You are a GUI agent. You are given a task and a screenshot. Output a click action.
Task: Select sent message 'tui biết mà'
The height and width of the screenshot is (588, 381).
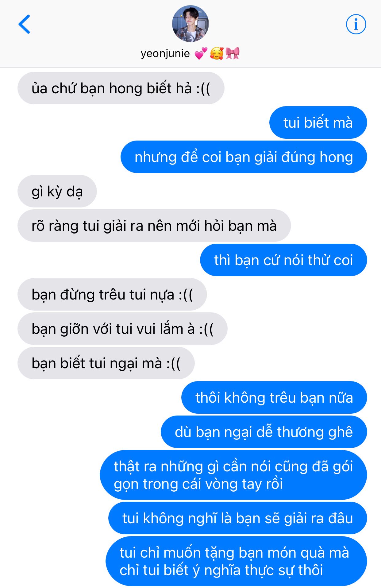click(x=318, y=122)
